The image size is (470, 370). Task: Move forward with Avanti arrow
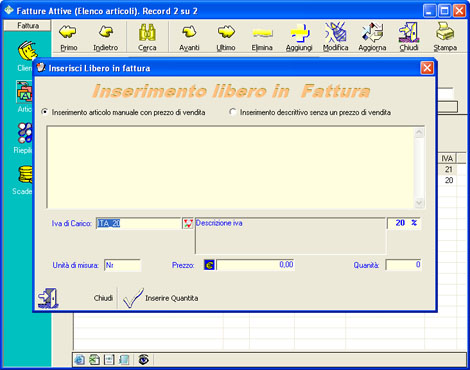pos(189,37)
